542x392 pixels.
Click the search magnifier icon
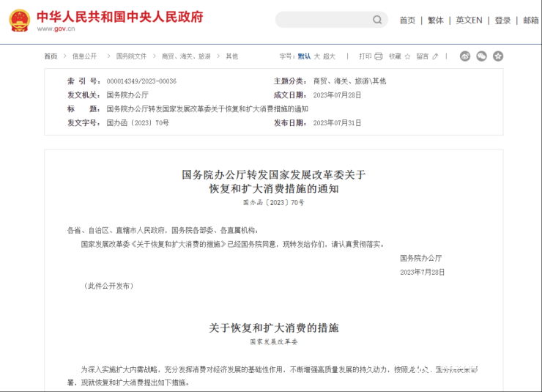pos(377,20)
